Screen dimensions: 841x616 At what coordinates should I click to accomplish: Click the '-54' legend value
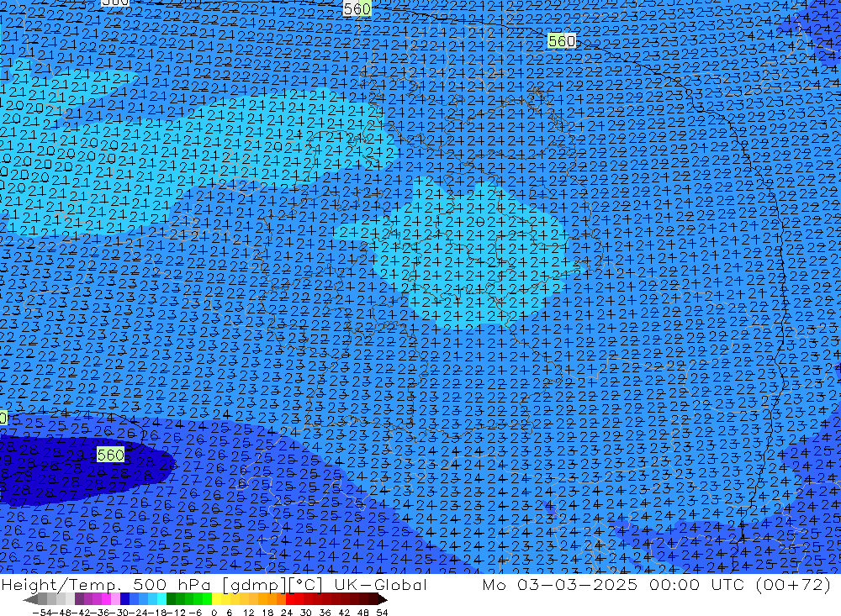[42, 613]
